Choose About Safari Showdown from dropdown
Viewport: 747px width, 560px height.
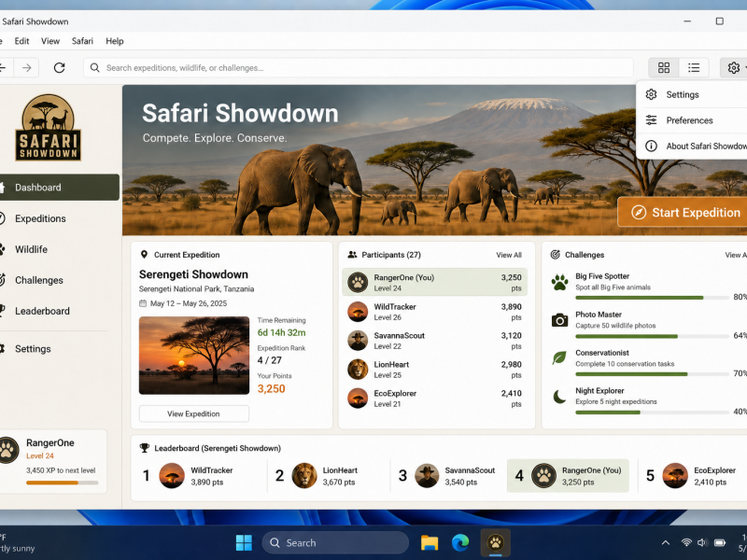pyautogui.click(x=692, y=147)
